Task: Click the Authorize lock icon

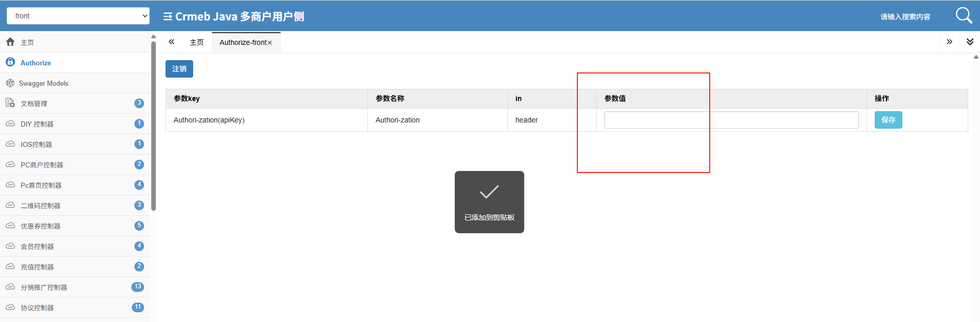Action: (x=10, y=62)
